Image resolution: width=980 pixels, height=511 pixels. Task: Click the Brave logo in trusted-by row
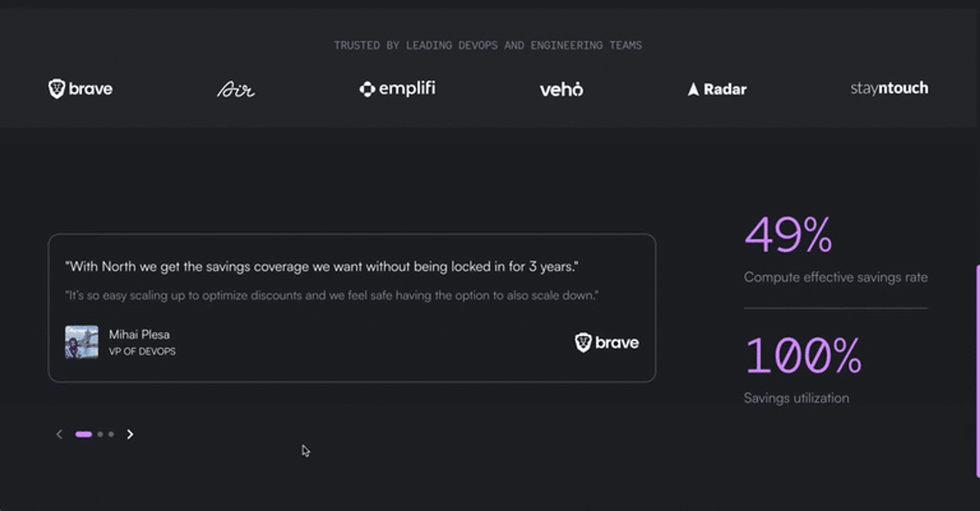coord(80,89)
